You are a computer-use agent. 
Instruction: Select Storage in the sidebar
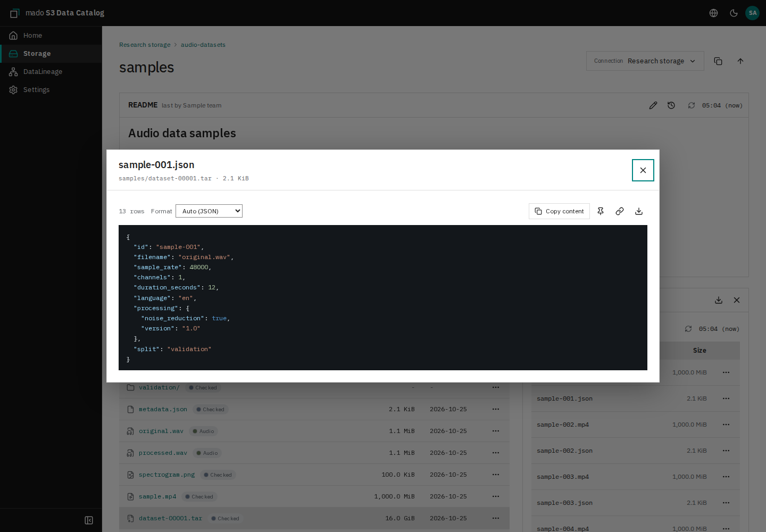[51, 54]
